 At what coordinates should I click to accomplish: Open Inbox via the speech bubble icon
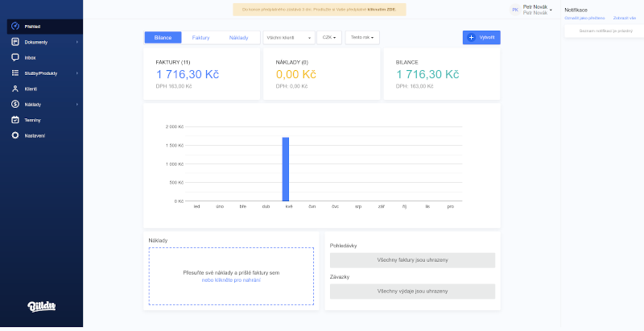click(15, 57)
